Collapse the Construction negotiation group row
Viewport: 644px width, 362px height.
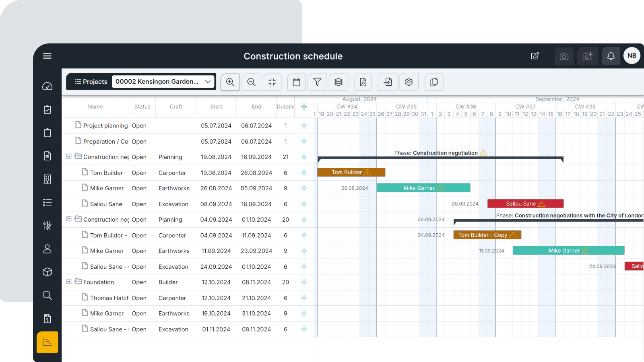point(69,156)
